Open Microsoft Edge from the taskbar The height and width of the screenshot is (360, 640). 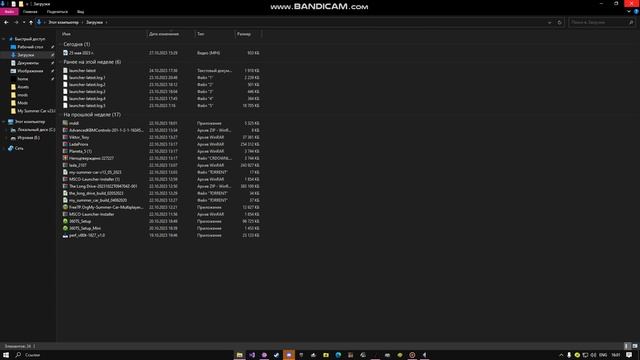tap(338, 355)
